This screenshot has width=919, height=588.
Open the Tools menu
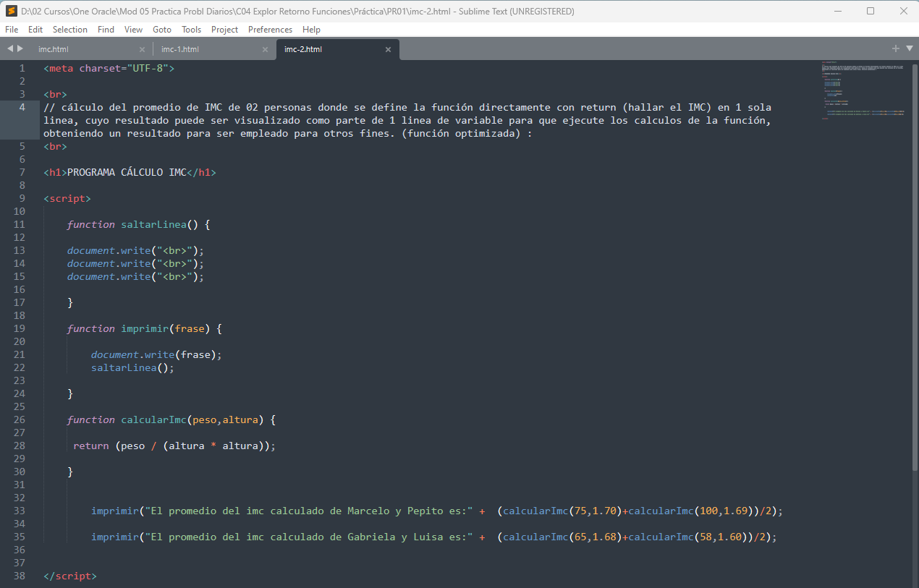[x=192, y=30]
